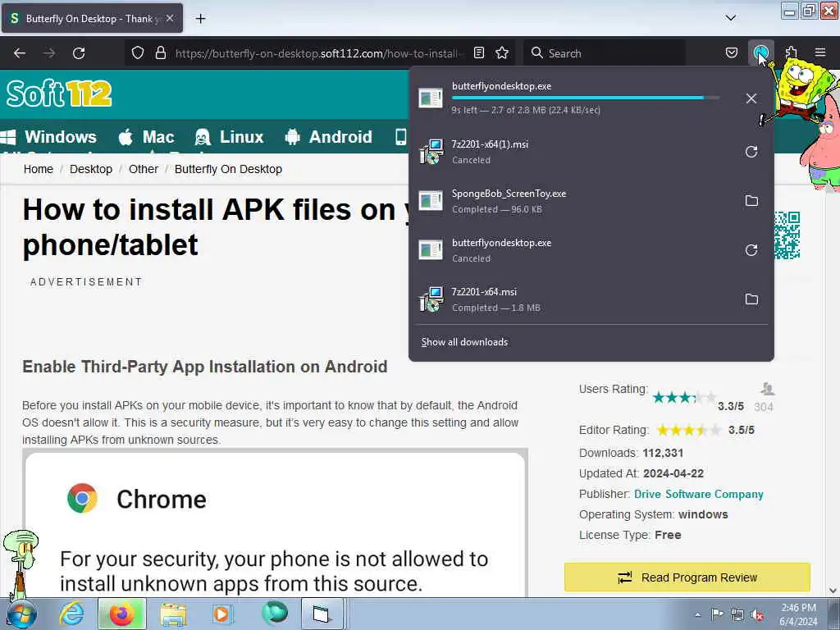Show SpongeBob_ScreenToy.exe in folder
This screenshot has width=840, height=630.
tap(751, 201)
